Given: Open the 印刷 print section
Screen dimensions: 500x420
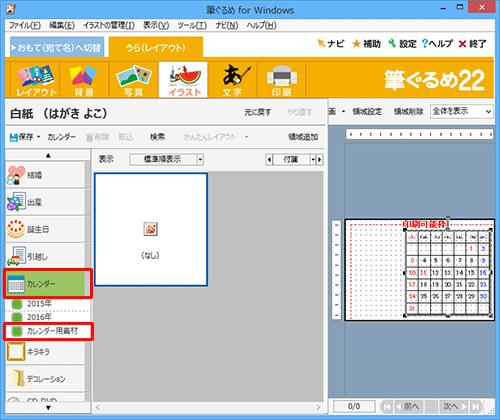Looking at the screenshot, I should pyautogui.click(x=282, y=80).
